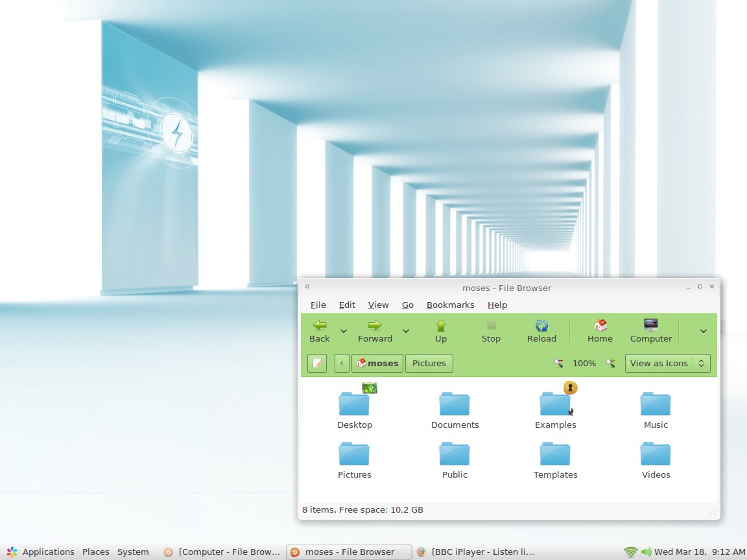Click the moses path button
Screen dimensions: 747x560
click(x=377, y=364)
